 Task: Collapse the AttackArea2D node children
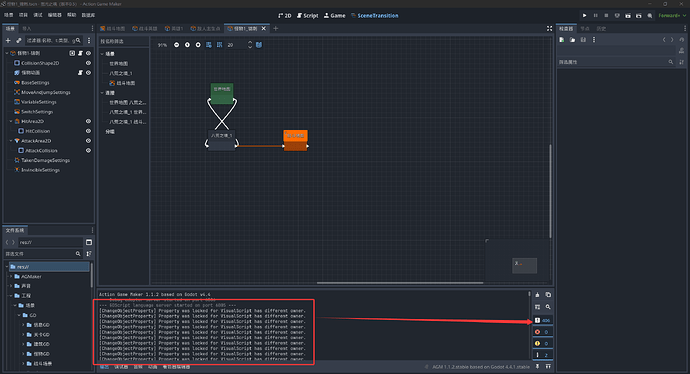click(x=11, y=141)
